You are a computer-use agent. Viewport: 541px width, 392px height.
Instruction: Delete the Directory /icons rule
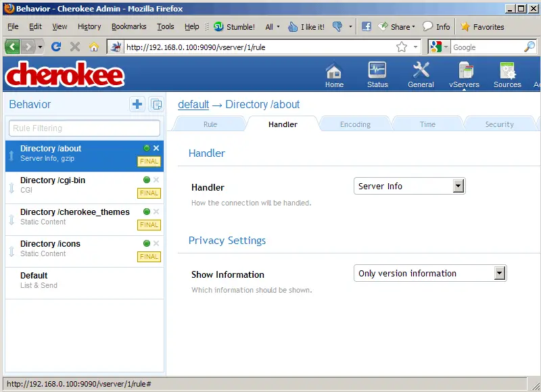pos(156,243)
